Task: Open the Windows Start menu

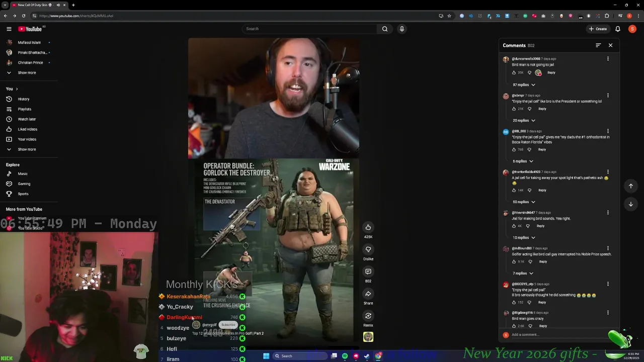Action: click(266, 356)
